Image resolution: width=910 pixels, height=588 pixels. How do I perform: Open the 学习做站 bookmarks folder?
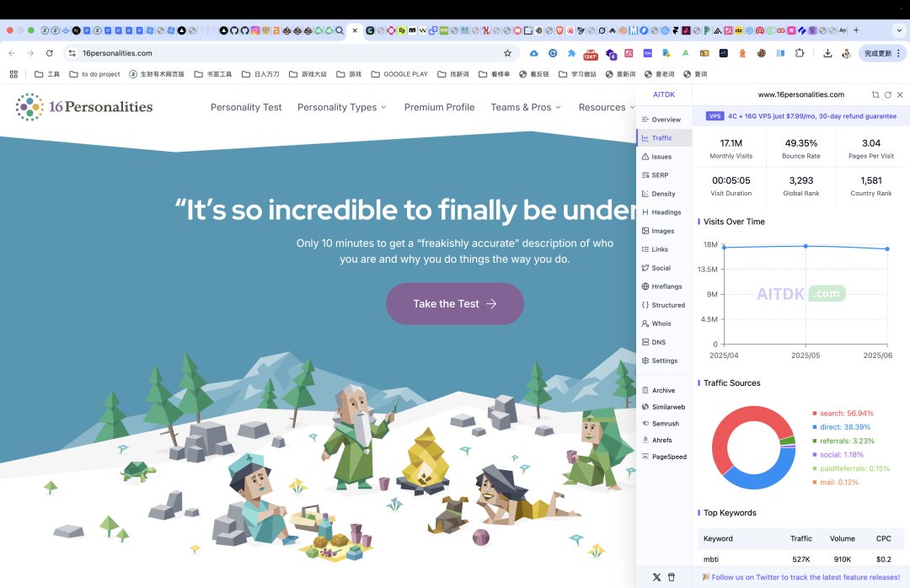577,74
